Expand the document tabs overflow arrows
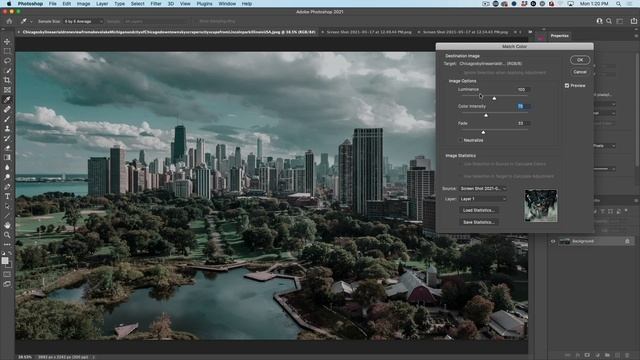Image resolution: width=640 pixels, height=360 pixels. [530, 32]
